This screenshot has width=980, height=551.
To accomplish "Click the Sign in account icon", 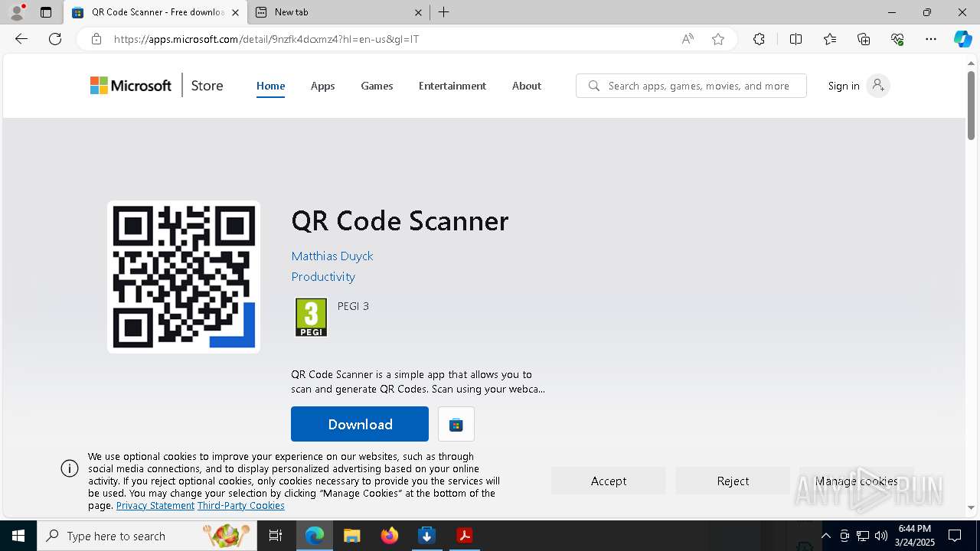I will click(x=878, y=86).
